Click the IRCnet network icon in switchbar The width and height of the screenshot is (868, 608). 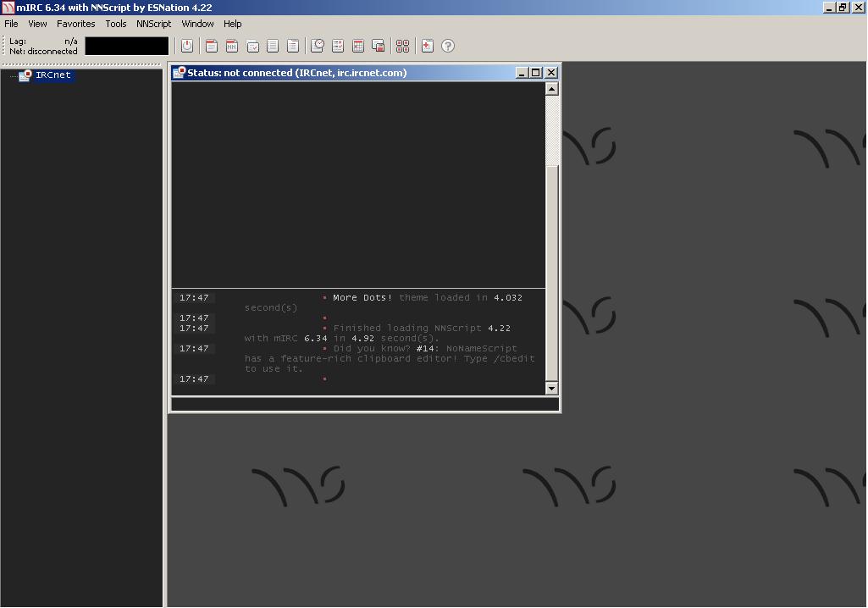pyautogui.click(x=25, y=75)
